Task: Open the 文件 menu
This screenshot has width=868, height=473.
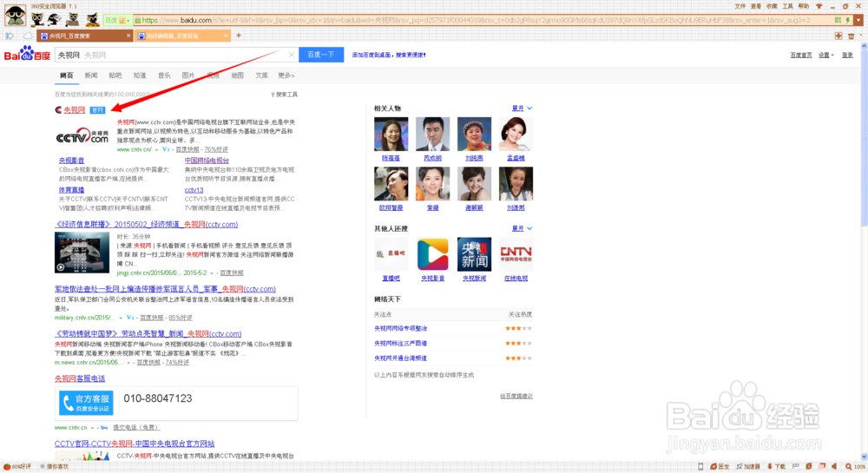Action: tap(740, 6)
